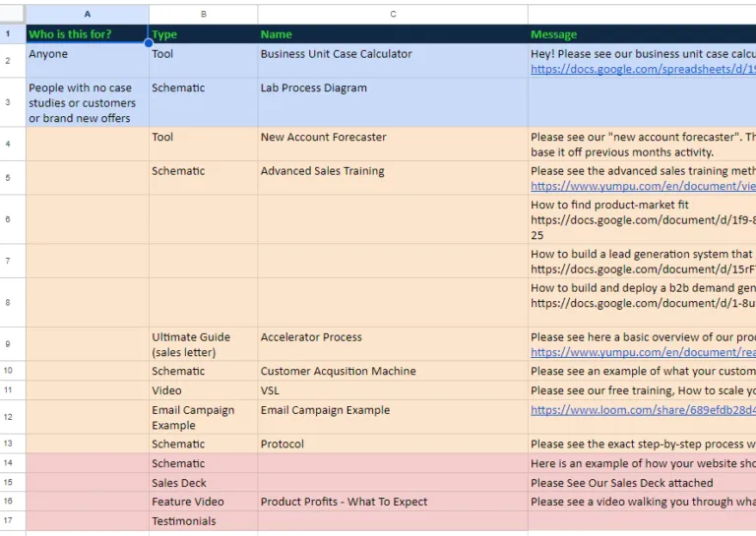The width and height of the screenshot is (756, 536).
Task: Select 'Please see a video walking you through' cell
Action: [x=642, y=502]
